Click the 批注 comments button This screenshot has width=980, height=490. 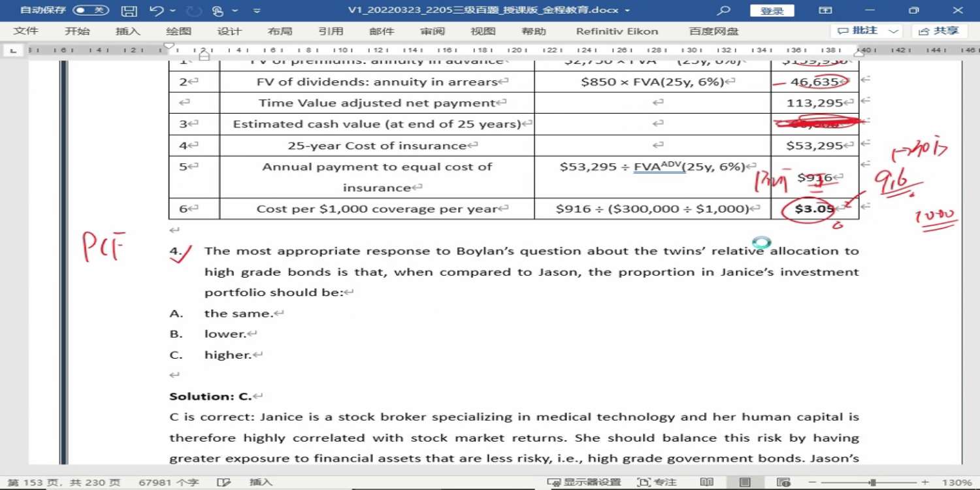tap(858, 31)
